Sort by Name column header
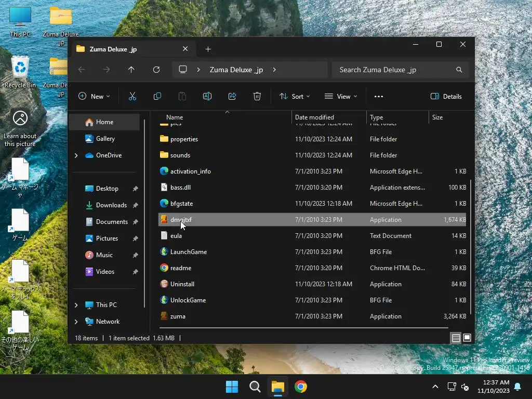 pos(224,117)
